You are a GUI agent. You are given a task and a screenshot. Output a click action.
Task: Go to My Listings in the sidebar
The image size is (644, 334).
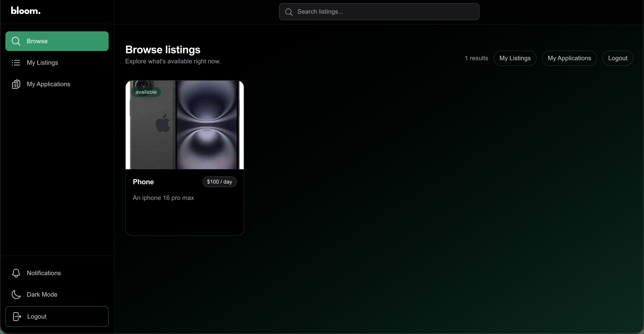[42, 62]
